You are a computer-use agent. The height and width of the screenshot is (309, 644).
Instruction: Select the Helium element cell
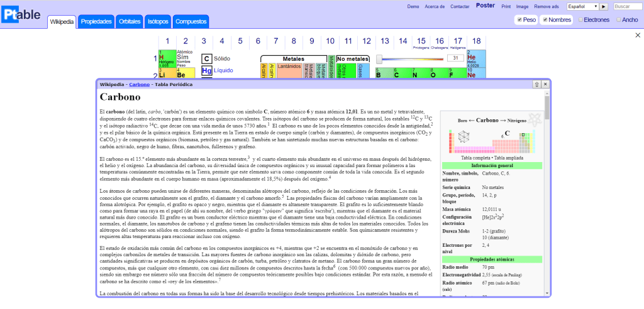click(x=476, y=59)
